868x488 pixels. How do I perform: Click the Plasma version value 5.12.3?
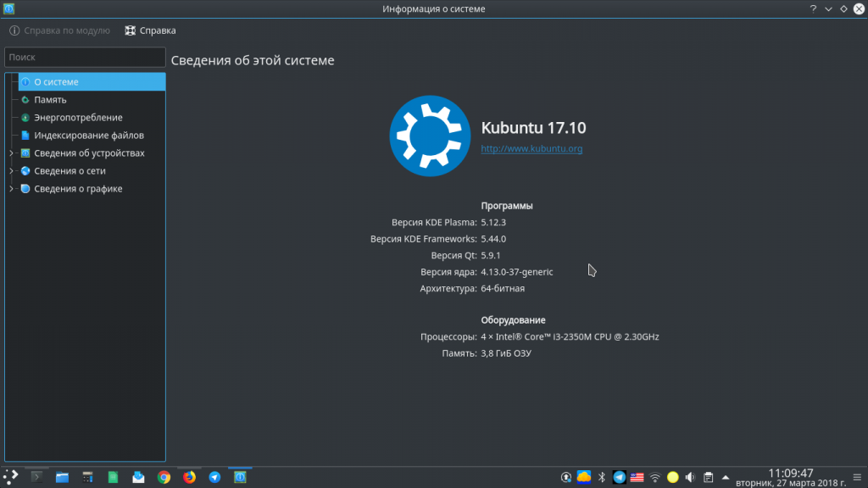pyautogui.click(x=493, y=223)
